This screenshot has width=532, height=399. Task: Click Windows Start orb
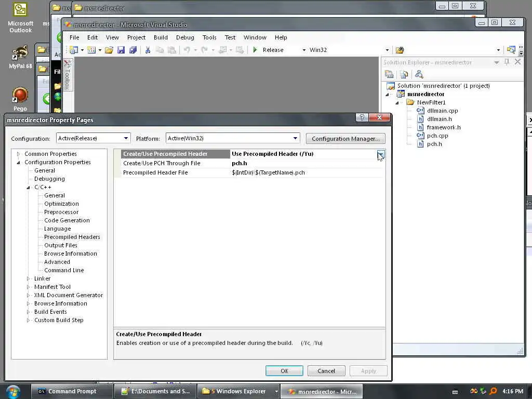pyautogui.click(x=13, y=392)
